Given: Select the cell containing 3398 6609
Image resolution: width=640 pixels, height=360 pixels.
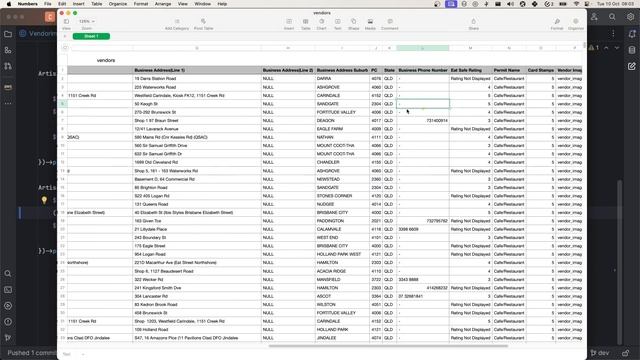Looking at the screenshot, I should (423, 229).
